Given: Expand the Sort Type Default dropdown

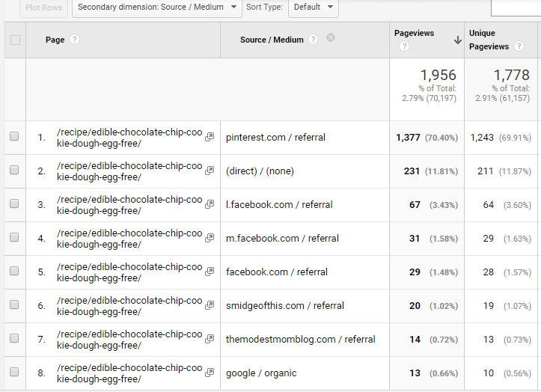Looking at the screenshot, I should coord(313,7).
